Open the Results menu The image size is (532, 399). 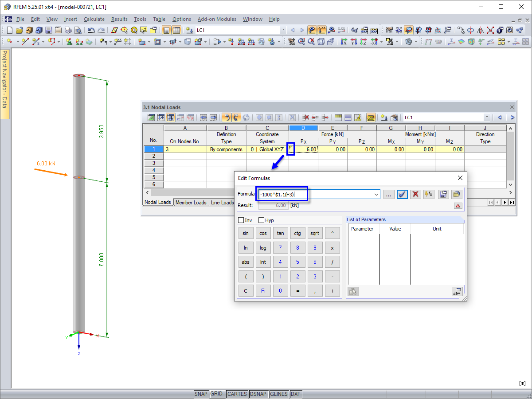tap(119, 19)
